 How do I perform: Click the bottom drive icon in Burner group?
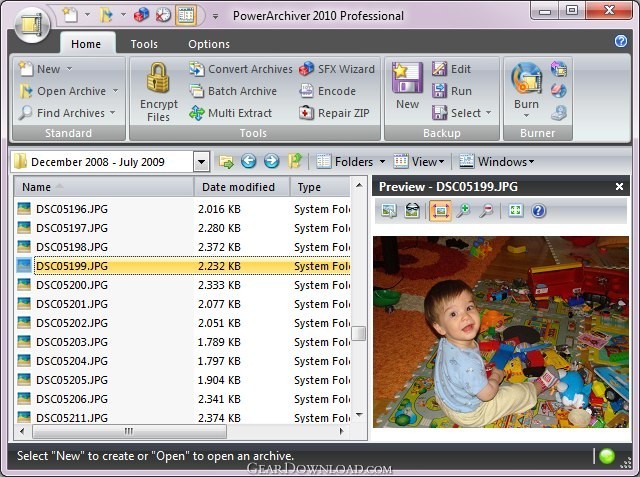click(558, 113)
